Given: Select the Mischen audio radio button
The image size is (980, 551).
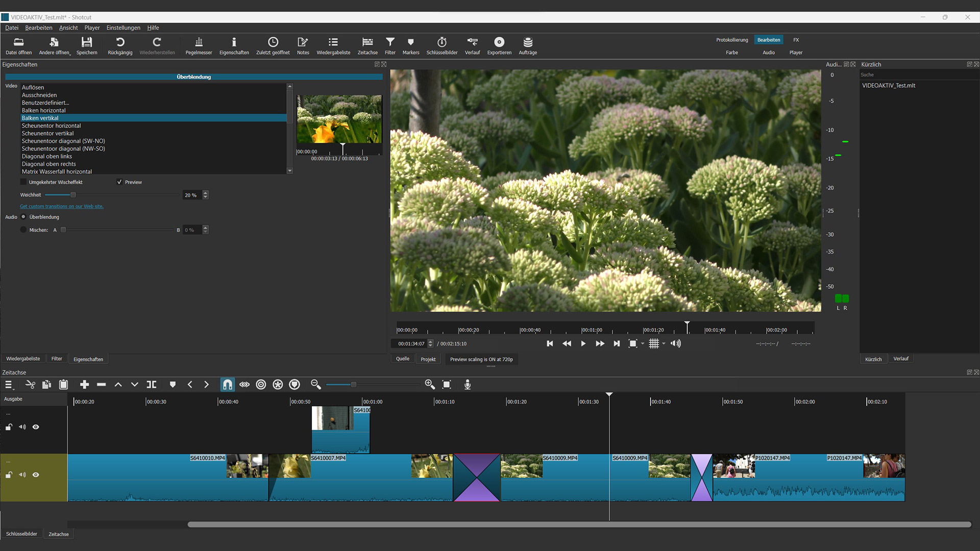Looking at the screenshot, I should pos(23,230).
